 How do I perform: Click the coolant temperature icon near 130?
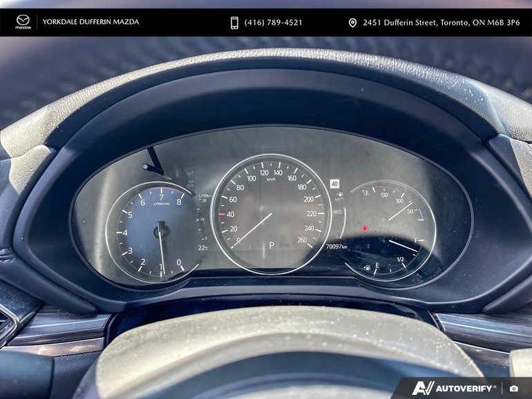365,193
